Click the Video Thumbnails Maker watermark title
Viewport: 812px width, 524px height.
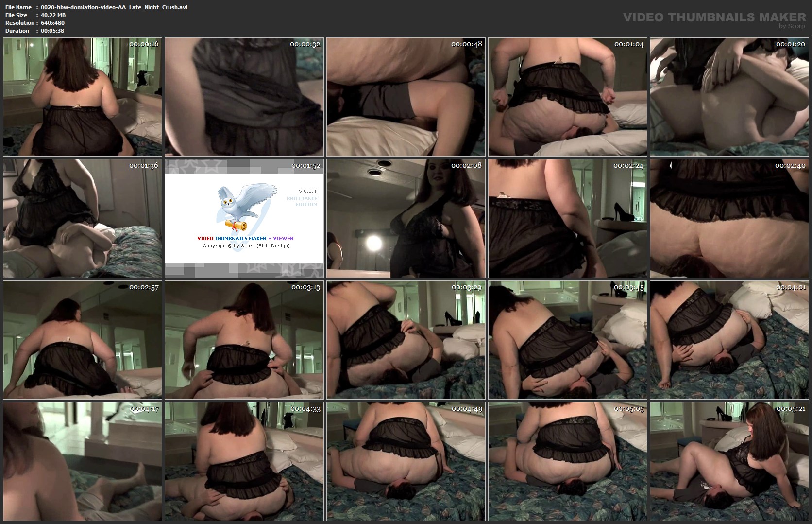[714, 17]
